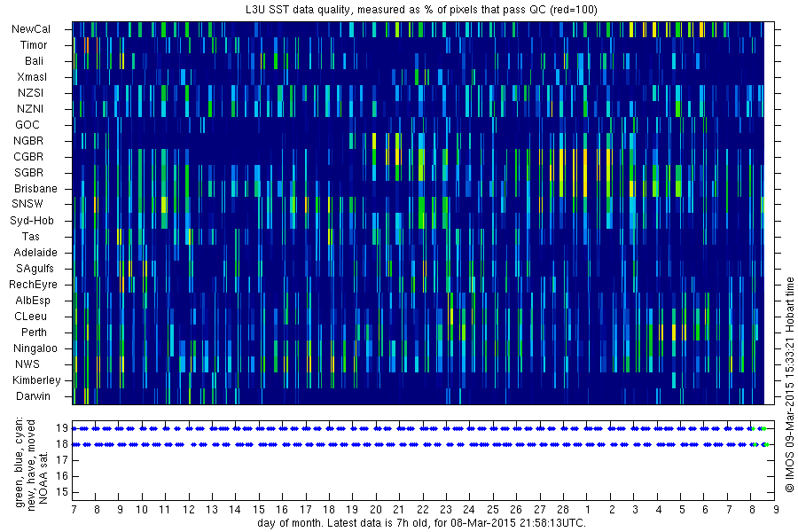Click the 'AlbEsp' row label
This screenshot has width=798, height=532.
pos(33,301)
